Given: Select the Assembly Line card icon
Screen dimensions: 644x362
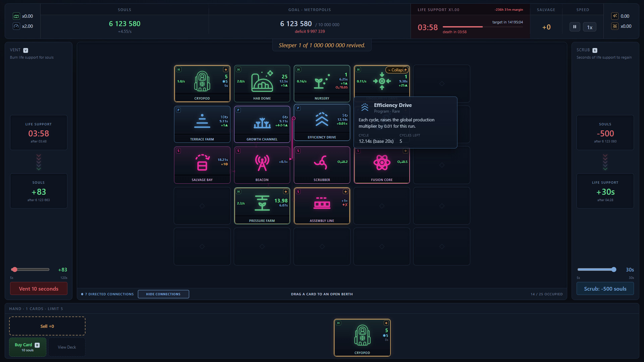Looking at the screenshot, I should tap(322, 203).
